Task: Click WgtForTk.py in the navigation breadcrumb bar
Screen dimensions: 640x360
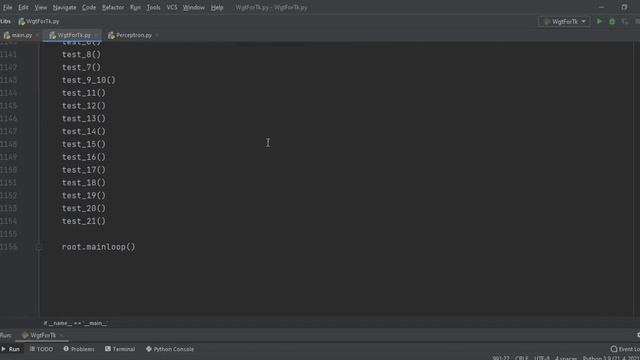Action: click(39, 21)
